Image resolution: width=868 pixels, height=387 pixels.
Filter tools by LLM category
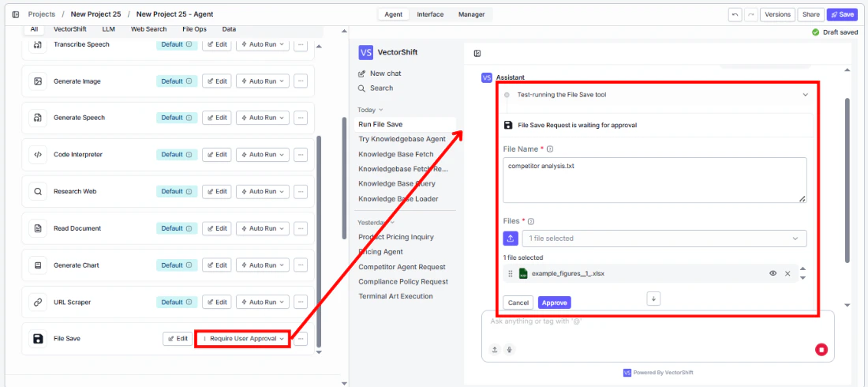[x=109, y=29]
